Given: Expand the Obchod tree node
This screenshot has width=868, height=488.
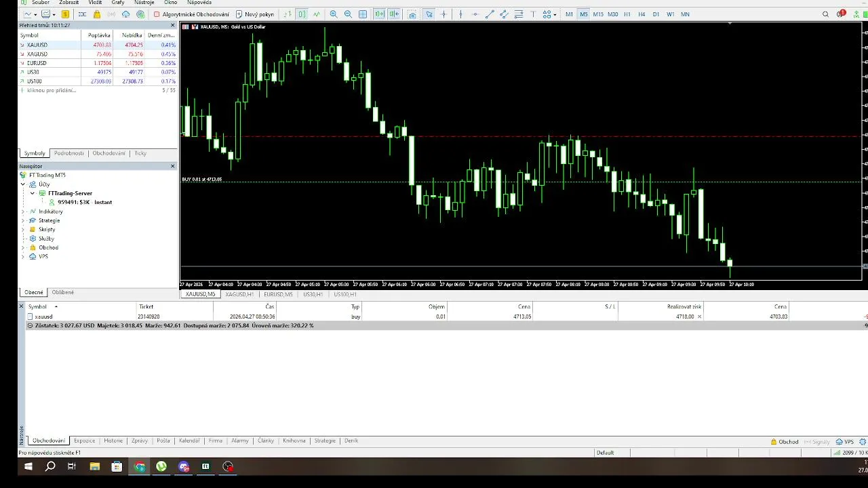Looking at the screenshot, I should pyautogui.click(x=23, y=247).
